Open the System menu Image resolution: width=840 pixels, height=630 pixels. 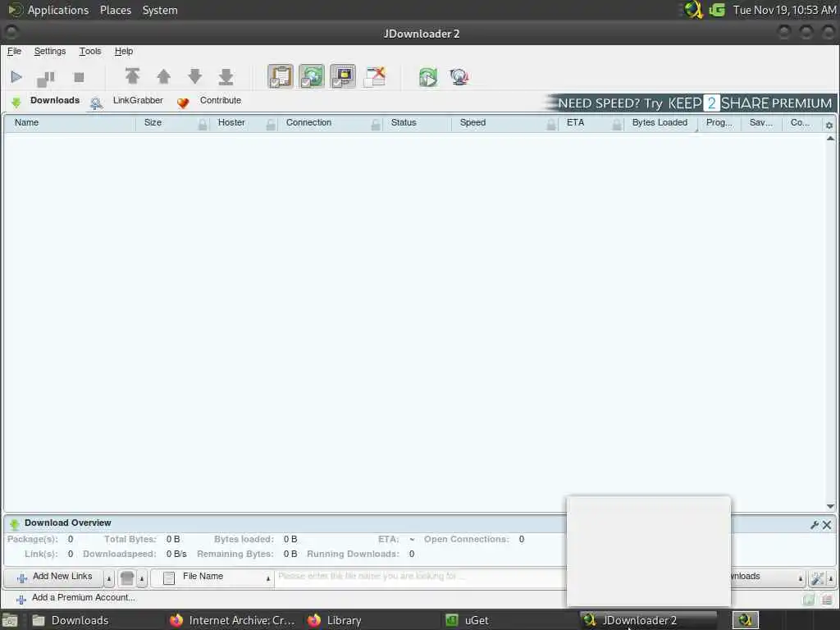[x=160, y=10]
